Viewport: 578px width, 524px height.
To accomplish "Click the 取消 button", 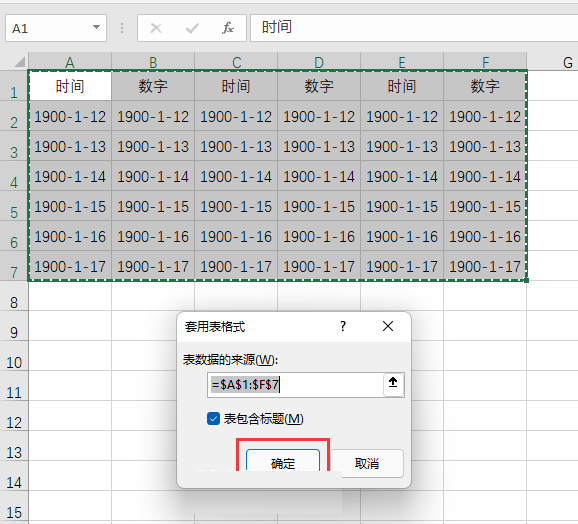I will [x=367, y=464].
